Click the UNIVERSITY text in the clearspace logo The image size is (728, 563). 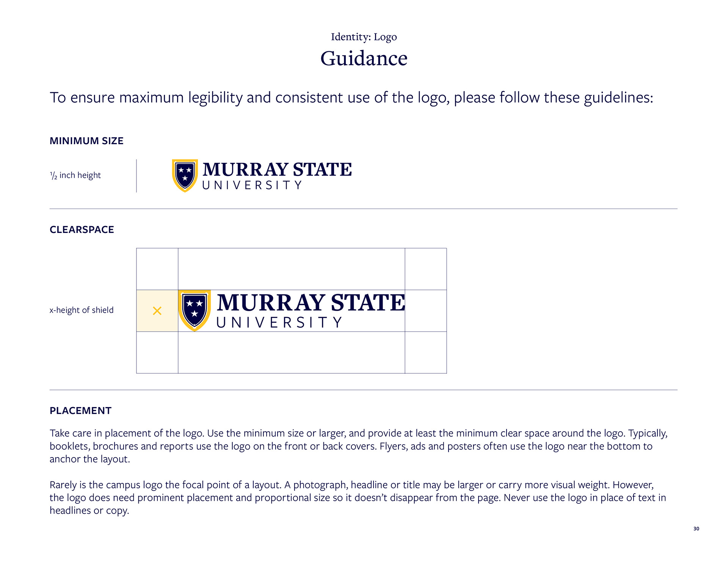tap(279, 322)
